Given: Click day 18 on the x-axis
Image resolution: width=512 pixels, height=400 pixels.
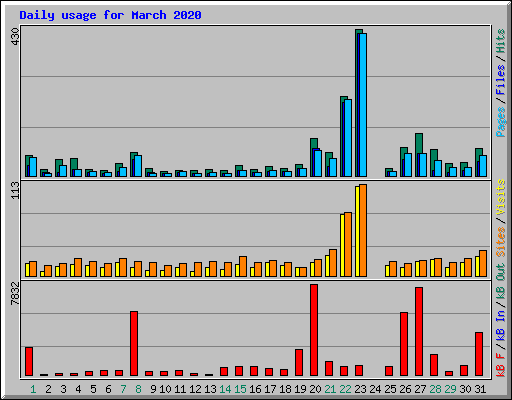Looking at the screenshot, I should pyautogui.click(x=285, y=389).
